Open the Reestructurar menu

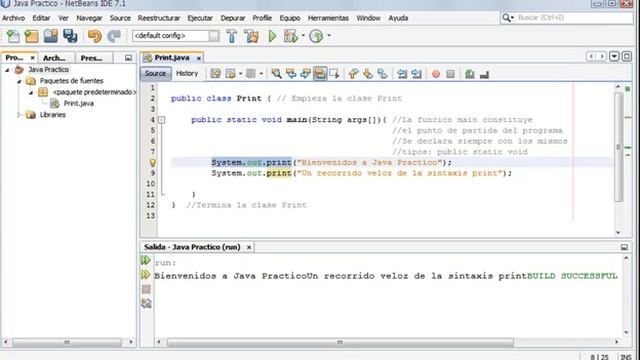click(159, 18)
